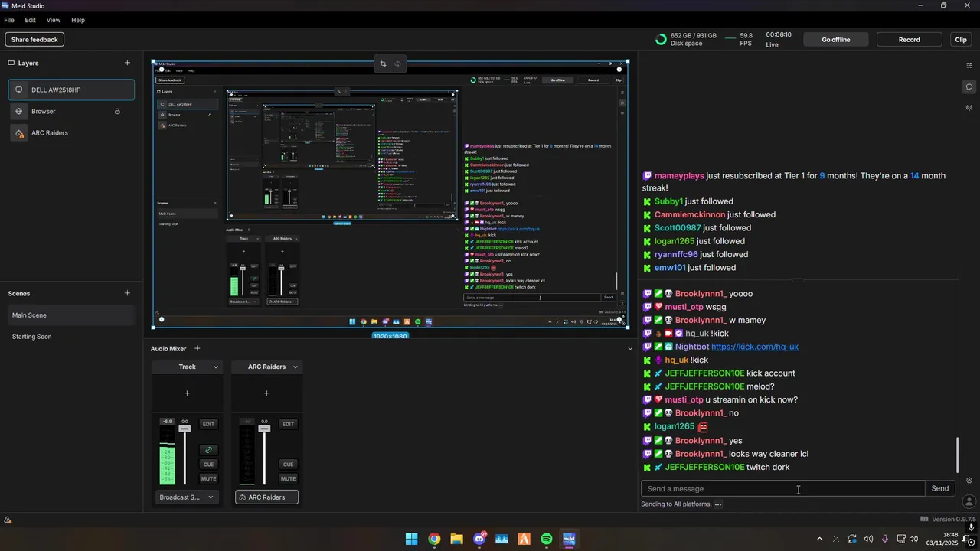The height and width of the screenshot is (551, 980).
Task: Open the broadcast signal panel icon
Action: 969,108
